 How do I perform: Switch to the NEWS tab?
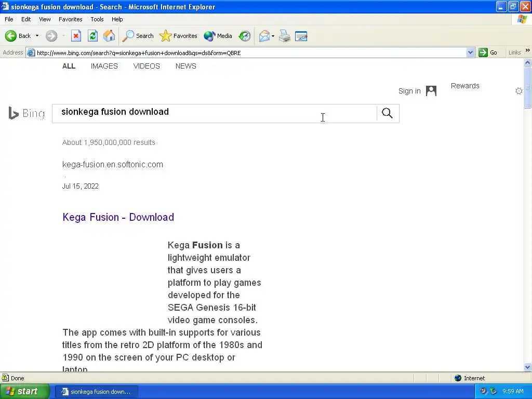[x=186, y=66]
